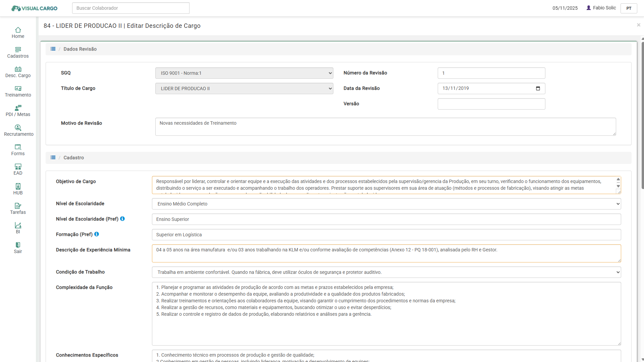Click the EAD sidebar icon
The width and height of the screenshot is (644, 362).
click(18, 167)
